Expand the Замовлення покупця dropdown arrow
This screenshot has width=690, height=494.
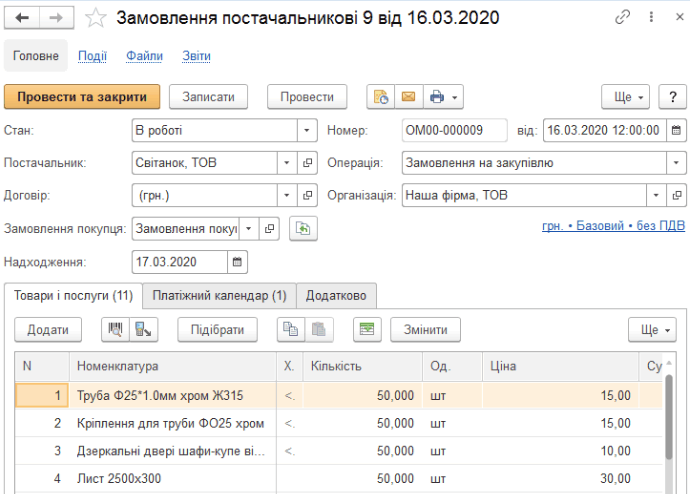click(x=249, y=228)
